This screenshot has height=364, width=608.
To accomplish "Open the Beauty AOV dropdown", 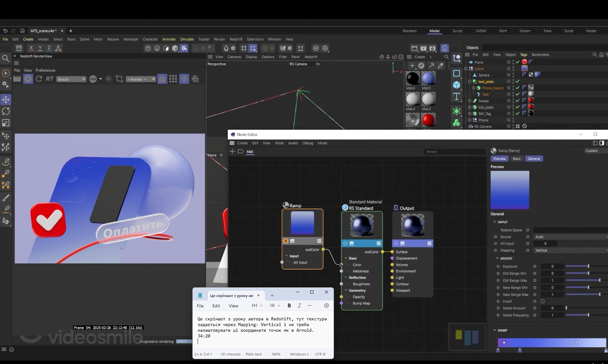I will [71, 79].
